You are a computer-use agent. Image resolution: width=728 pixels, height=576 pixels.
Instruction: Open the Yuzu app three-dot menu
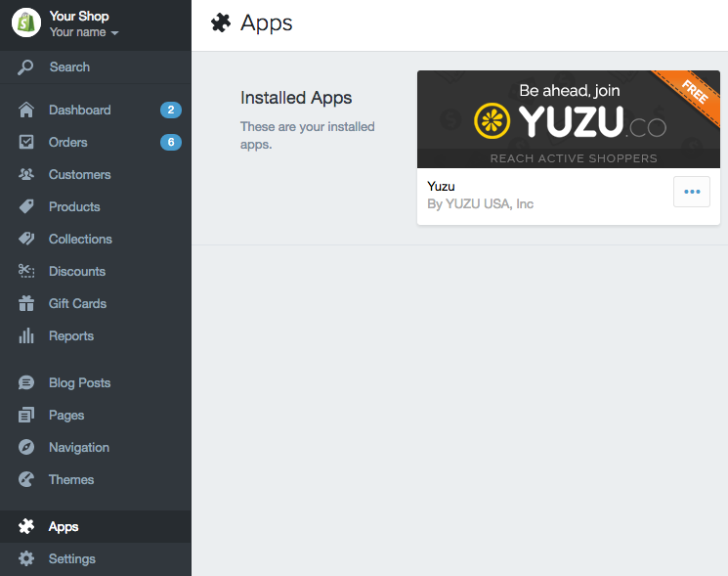point(691,192)
